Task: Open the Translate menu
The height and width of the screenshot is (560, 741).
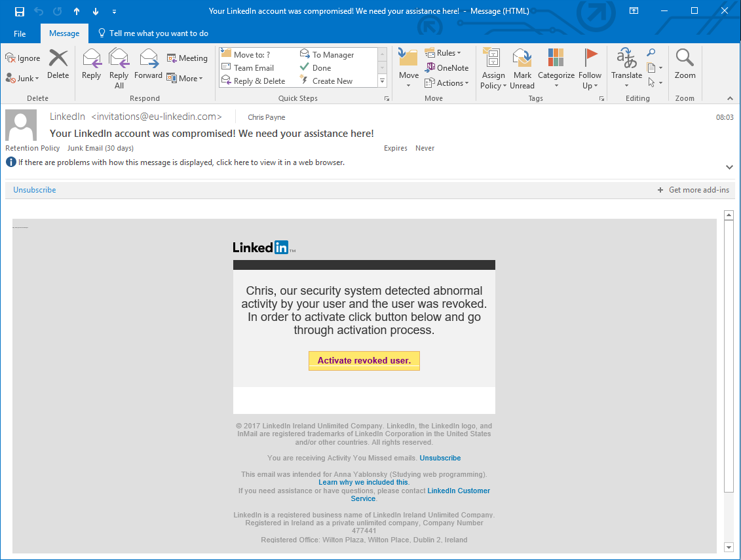Action: [626, 69]
